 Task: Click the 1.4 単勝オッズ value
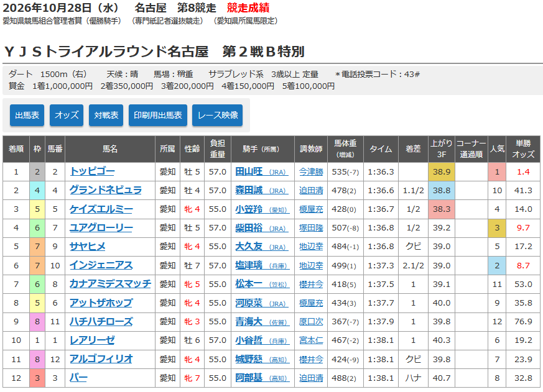[523, 171]
